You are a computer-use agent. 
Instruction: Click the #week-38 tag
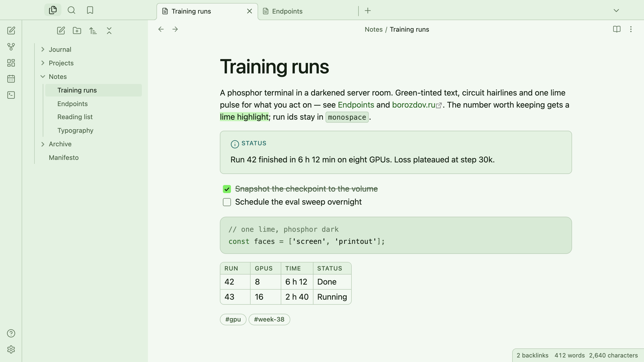[x=269, y=320]
